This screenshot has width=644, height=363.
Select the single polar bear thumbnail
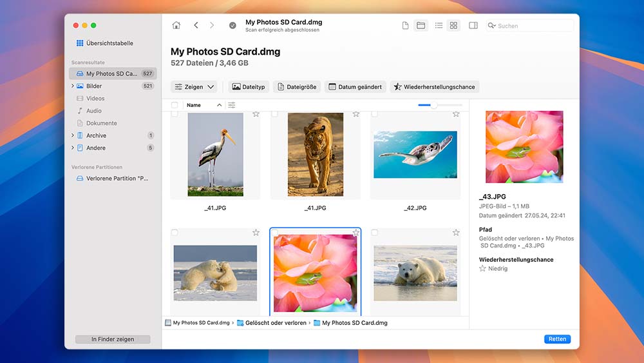coord(415,273)
